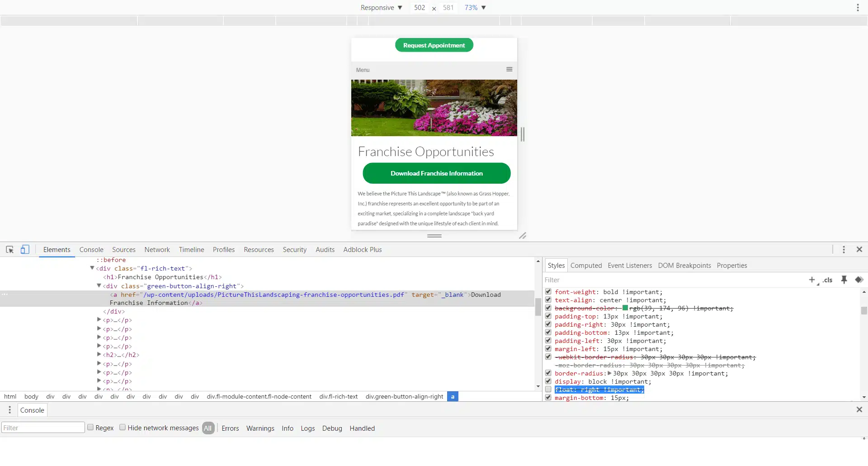The height and width of the screenshot is (466, 868).
Task: Click the bottom viewport resize handle
Action: pyautogui.click(x=434, y=236)
